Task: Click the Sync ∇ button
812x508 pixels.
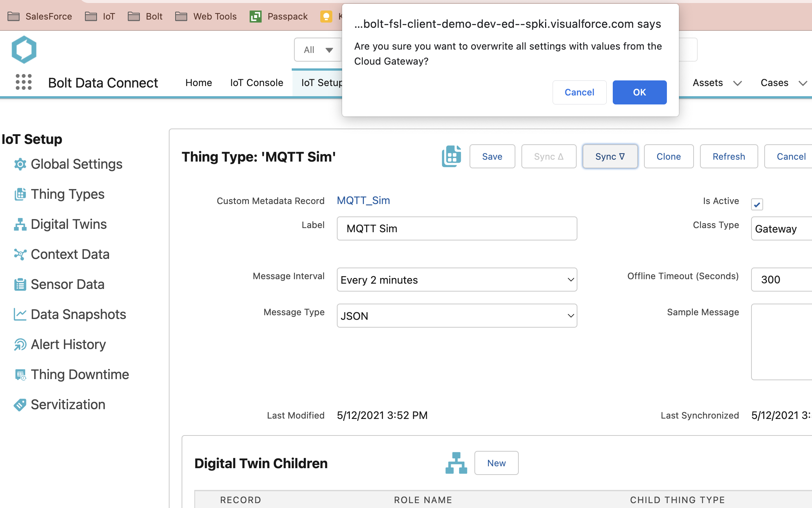Action: (610, 156)
